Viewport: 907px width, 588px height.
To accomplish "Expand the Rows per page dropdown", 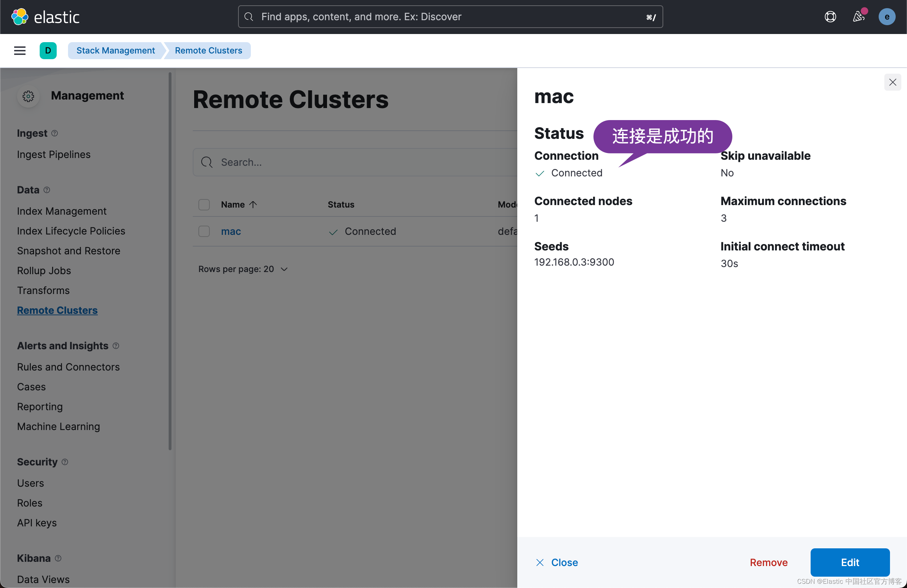I will tap(243, 269).
